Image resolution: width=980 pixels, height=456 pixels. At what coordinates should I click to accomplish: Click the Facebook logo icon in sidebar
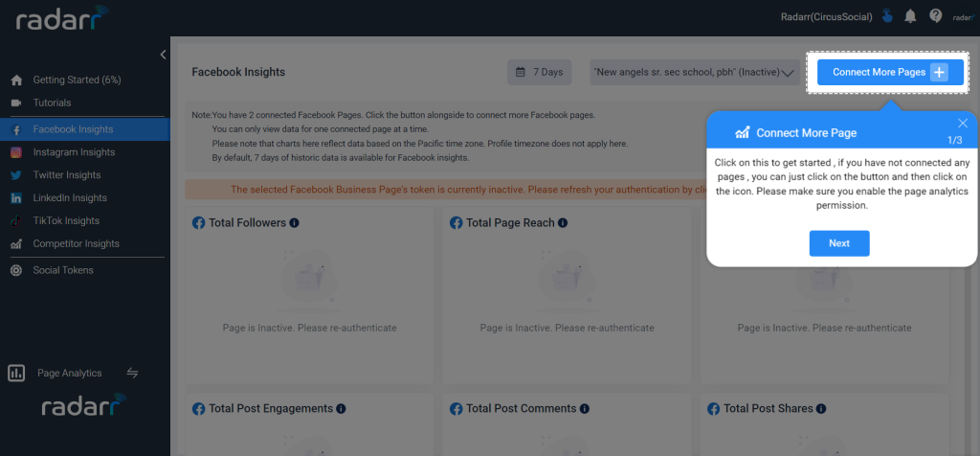click(16, 130)
